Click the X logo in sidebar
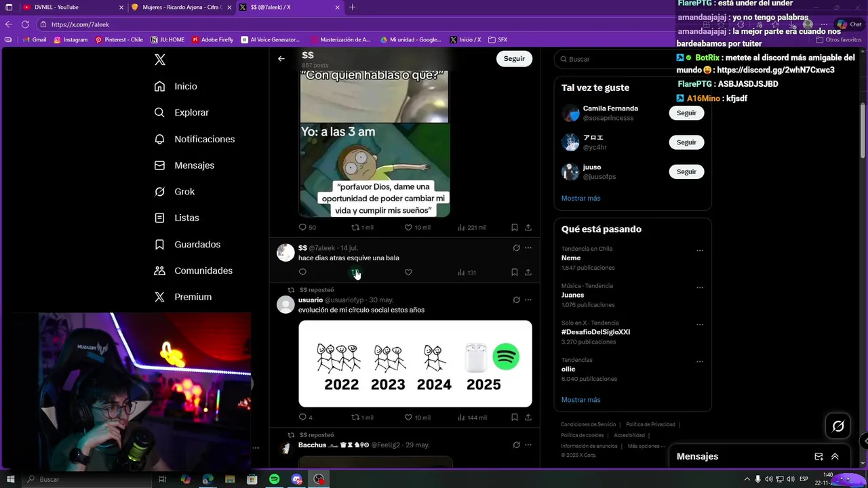The width and height of the screenshot is (868, 488). click(x=160, y=60)
